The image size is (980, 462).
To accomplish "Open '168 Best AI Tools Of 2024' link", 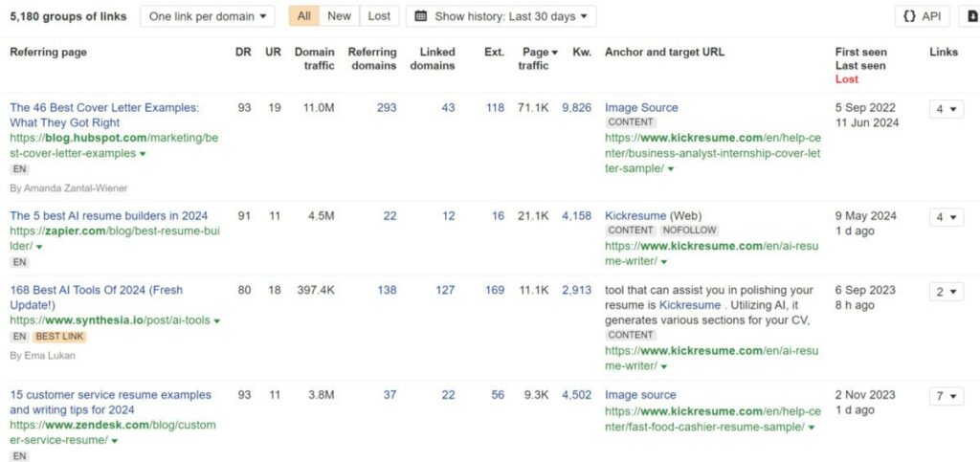I will coord(97,297).
